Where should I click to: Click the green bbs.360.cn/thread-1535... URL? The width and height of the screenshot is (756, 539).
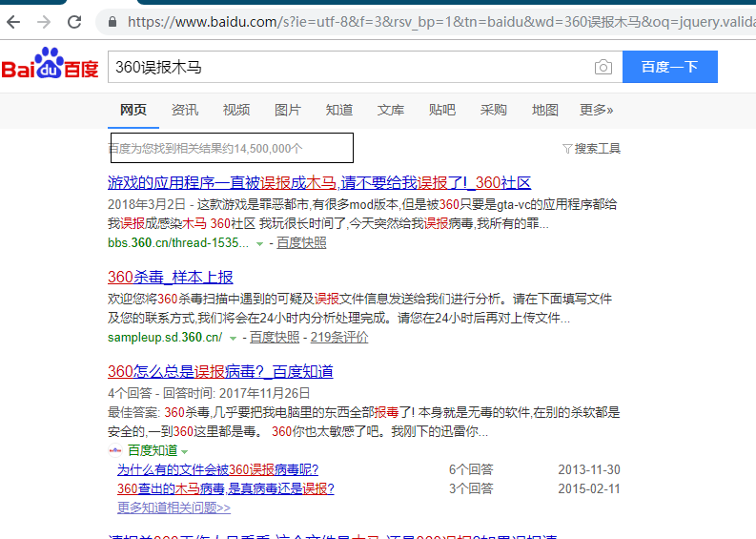[178, 242]
